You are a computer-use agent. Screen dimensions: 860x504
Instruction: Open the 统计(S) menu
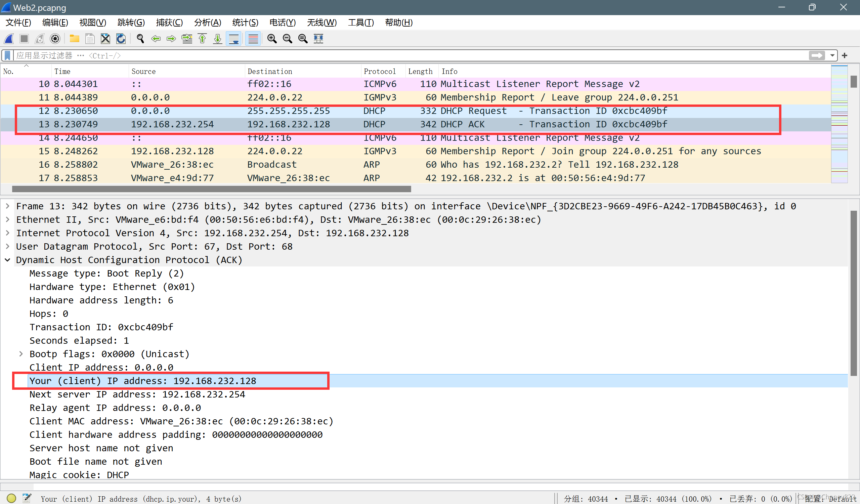click(x=245, y=23)
